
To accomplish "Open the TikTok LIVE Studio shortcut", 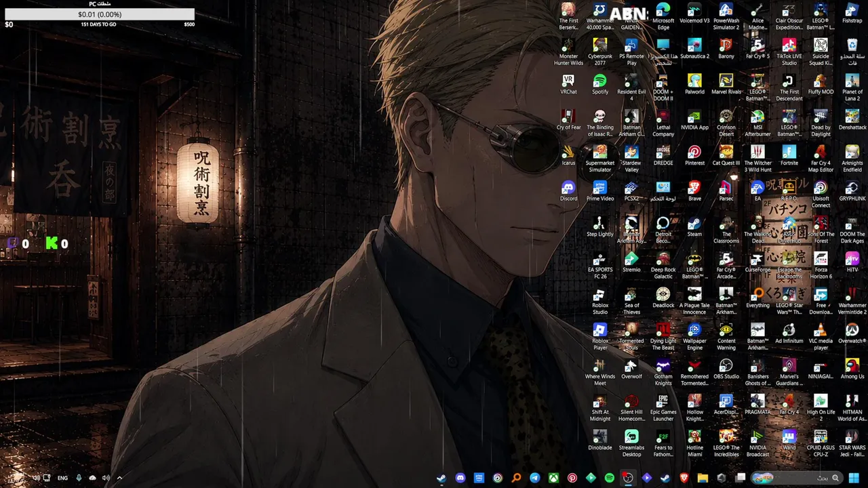I will pyautogui.click(x=789, y=52).
